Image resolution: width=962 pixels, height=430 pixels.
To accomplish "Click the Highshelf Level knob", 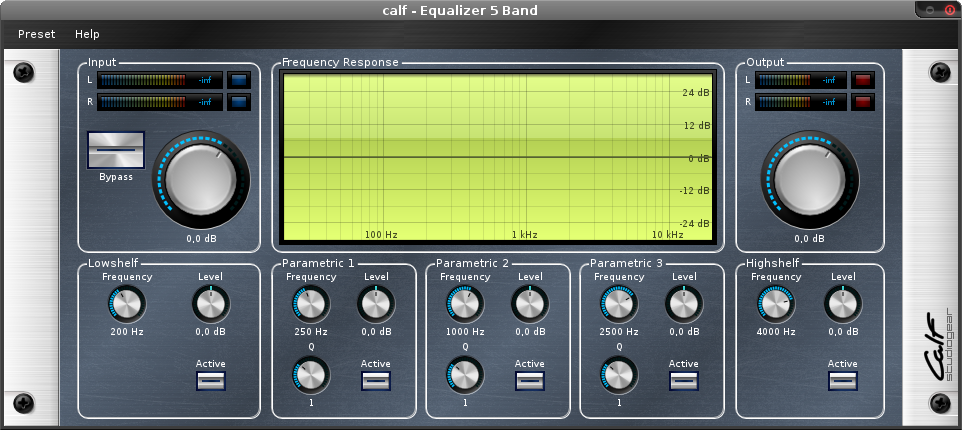I will click(843, 304).
